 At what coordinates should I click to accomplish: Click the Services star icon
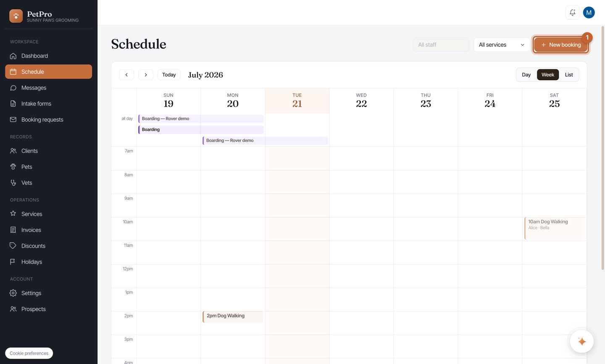click(13, 214)
